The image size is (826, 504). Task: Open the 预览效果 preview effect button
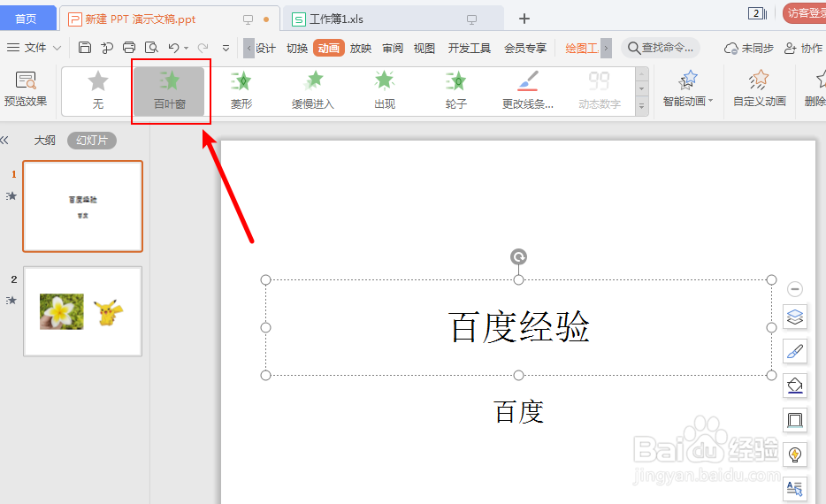click(26, 89)
